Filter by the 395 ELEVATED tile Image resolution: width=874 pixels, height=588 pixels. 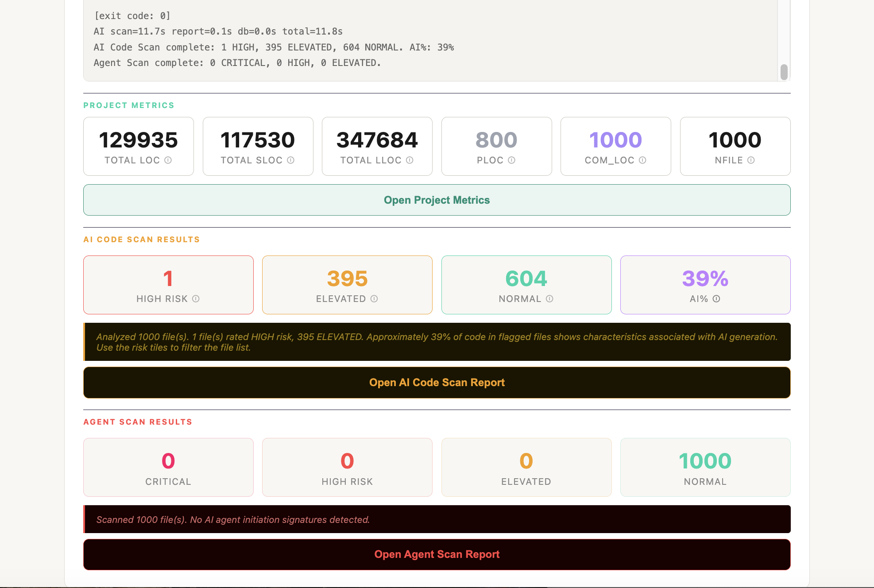(347, 285)
